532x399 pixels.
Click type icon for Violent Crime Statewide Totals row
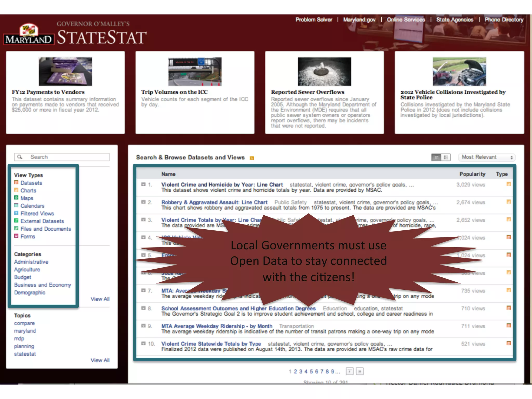tap(509, 343)
